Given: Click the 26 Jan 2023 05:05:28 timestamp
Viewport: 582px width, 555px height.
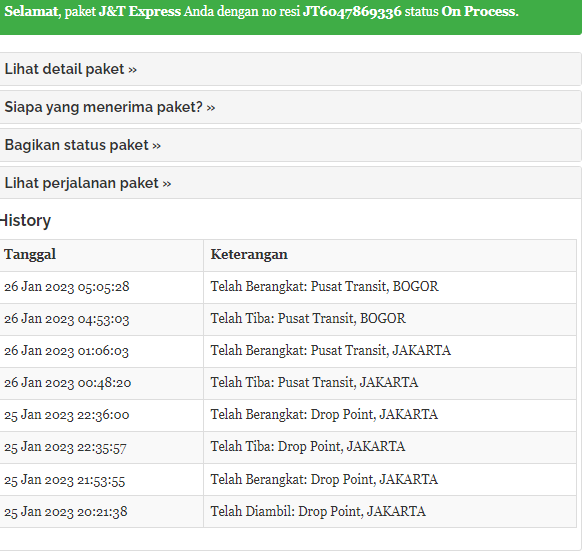Looking at the screenshot, I should 67,287.
